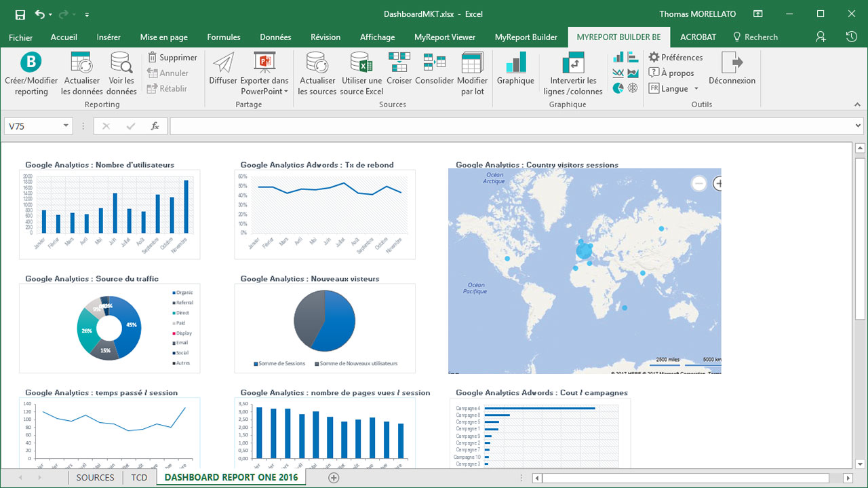Zoom out the map with minus button

tap(698, 183)
